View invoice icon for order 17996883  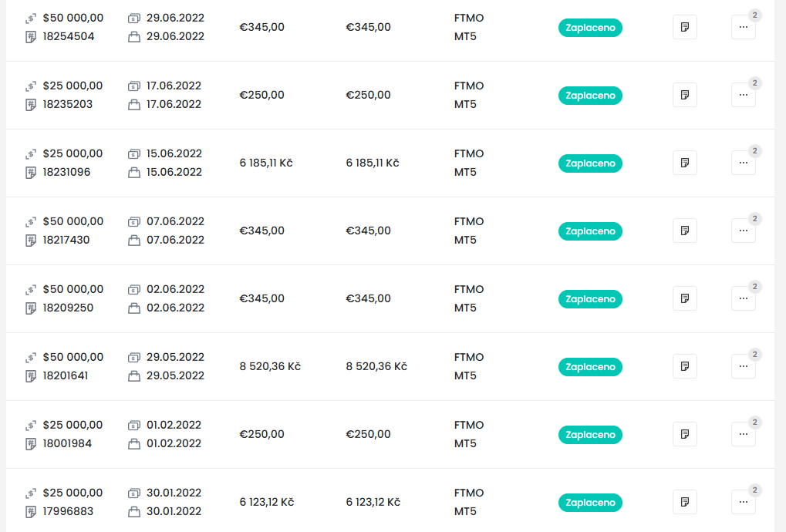(685, 503)
